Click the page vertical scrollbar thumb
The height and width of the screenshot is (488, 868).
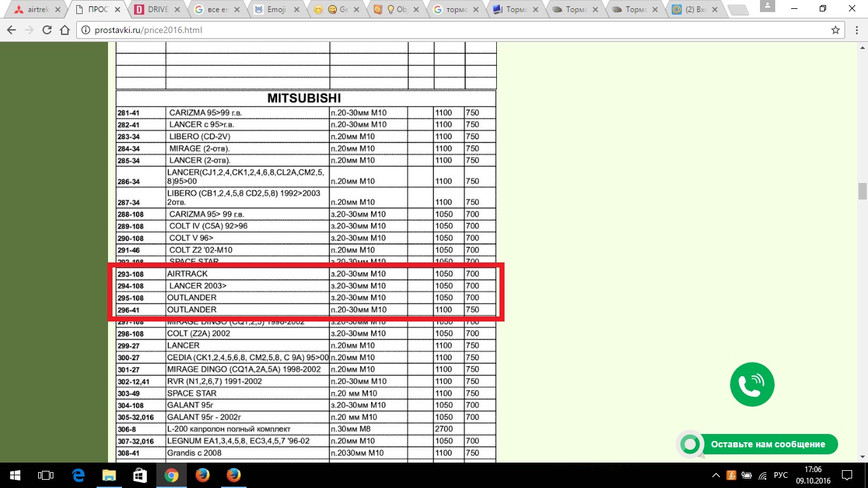pyautogui.click(x=862, y=191)
